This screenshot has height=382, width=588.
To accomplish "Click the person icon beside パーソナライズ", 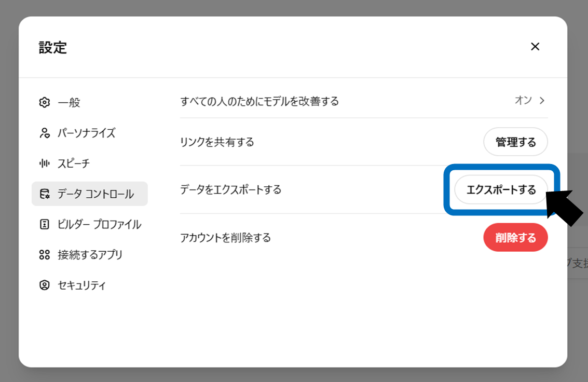I will click(x=45, y=133).
